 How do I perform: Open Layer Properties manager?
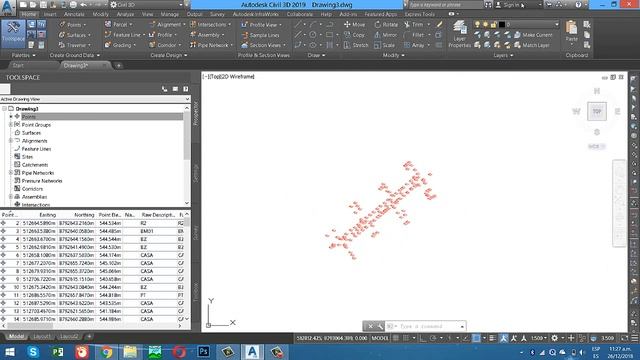coord(460,34)
